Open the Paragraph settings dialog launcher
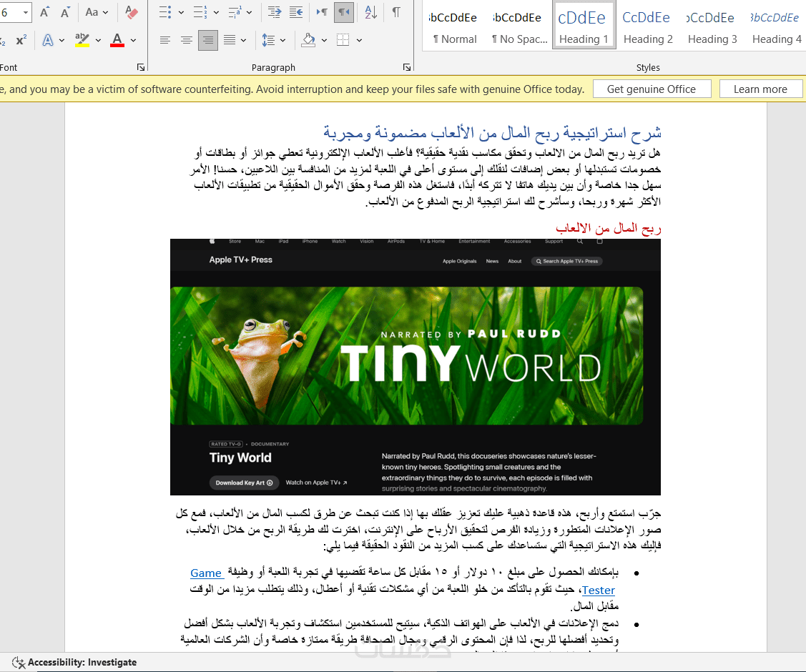 coord(407,67)
